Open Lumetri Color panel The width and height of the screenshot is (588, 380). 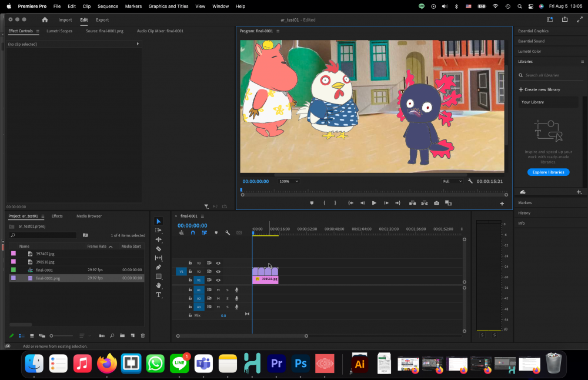[x=530, y=51]
